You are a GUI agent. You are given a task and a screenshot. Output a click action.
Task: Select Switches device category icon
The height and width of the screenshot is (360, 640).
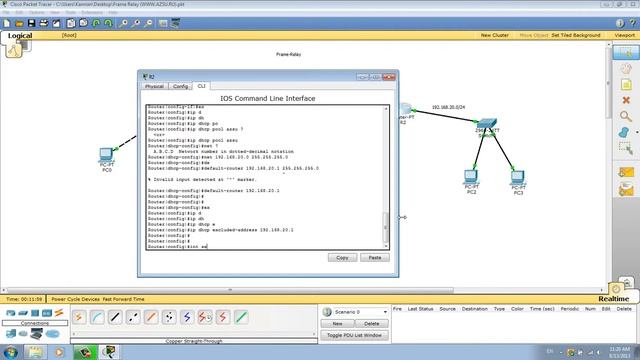(23, 313)
